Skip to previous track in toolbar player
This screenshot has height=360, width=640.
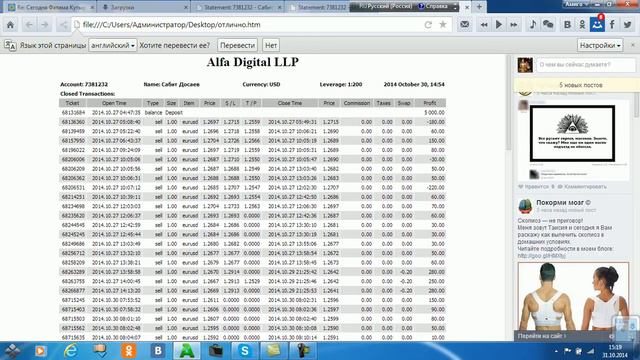(484, 25)
